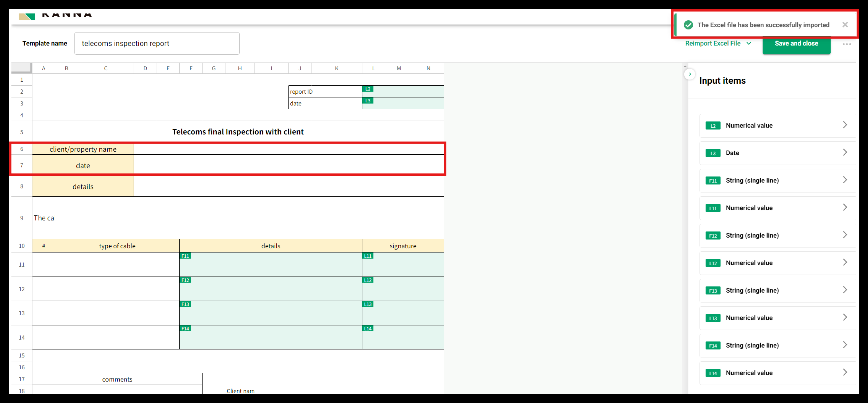Click the Save and close button
The image size is (868, 403).
[x=796, y=43]
